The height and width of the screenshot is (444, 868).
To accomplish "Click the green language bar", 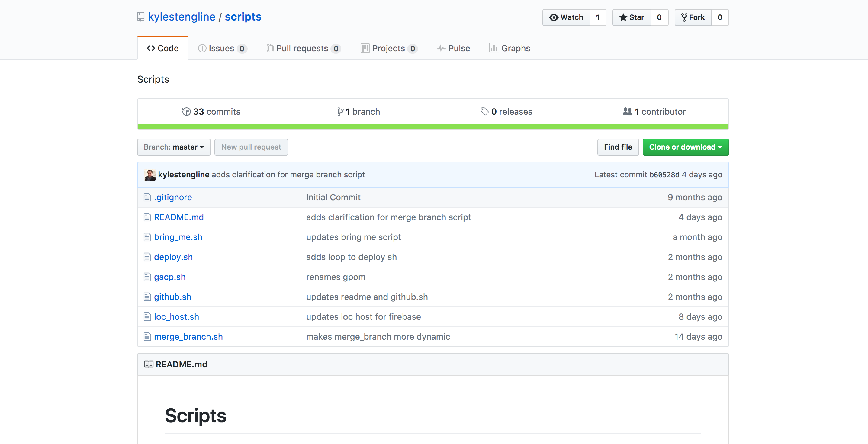I will click(433, 127).
